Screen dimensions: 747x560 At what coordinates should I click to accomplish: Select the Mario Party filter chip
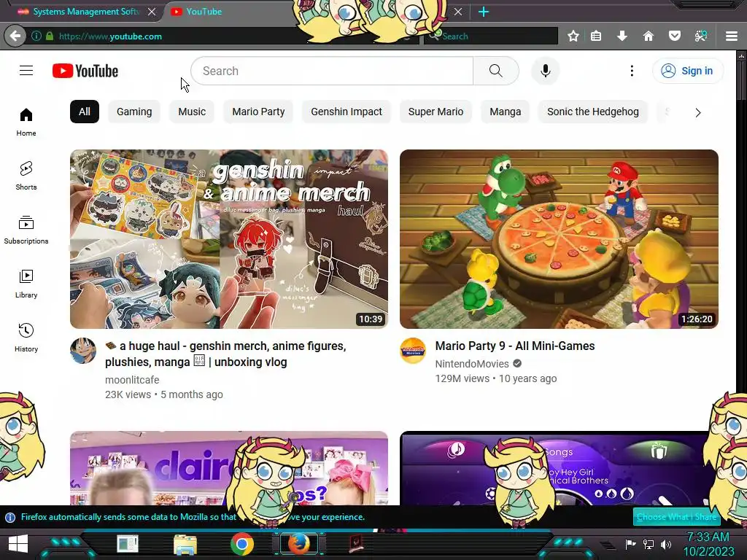pos(258,112)
